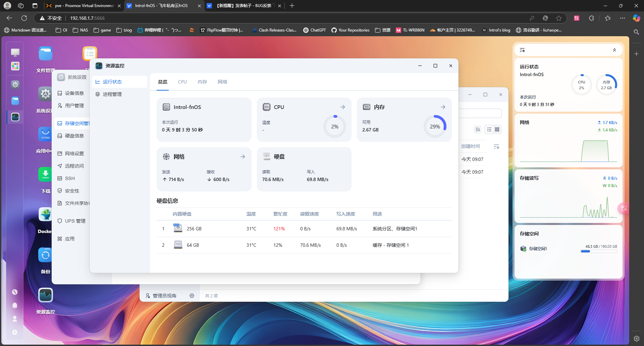Click 存储空间1 usage progress bar

599,251
